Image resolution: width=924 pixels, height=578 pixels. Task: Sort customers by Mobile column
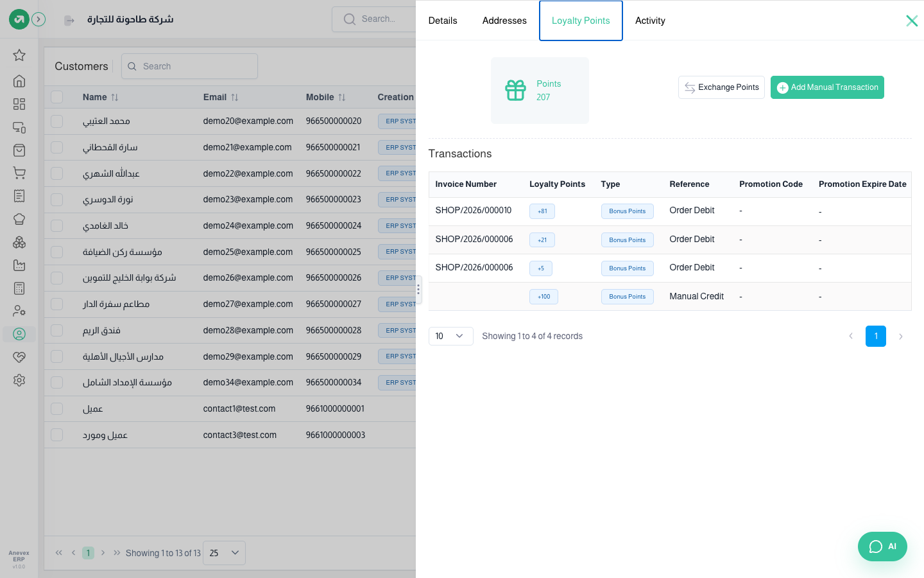pos(326,97)
